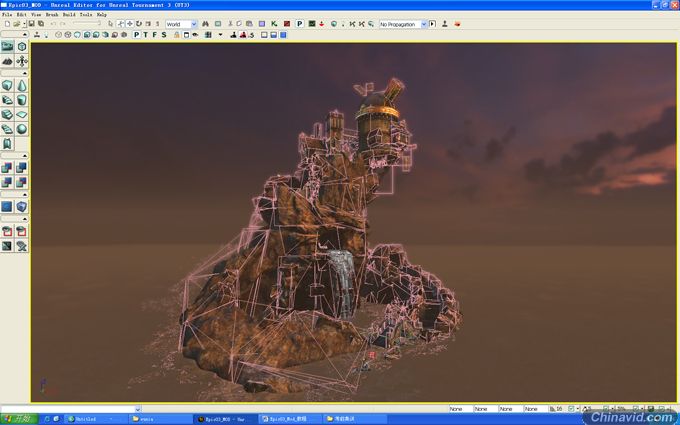Open the File menu
The image size is (680, 425).
(x=7, y=14)
